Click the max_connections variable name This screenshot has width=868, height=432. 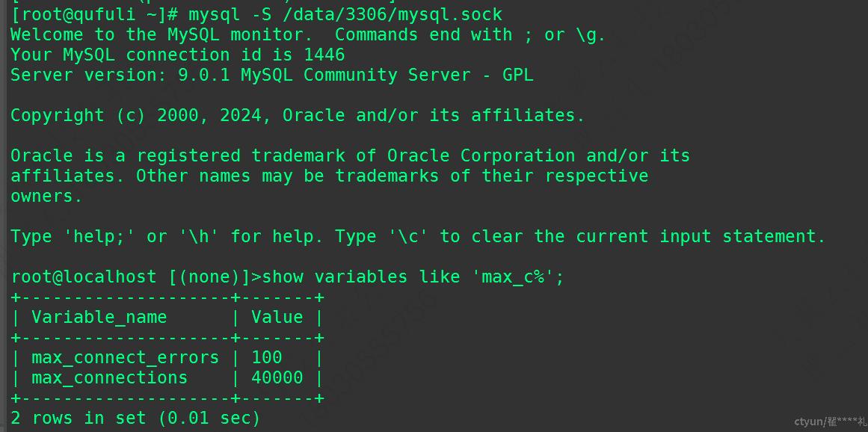click(x=109, y=377)
